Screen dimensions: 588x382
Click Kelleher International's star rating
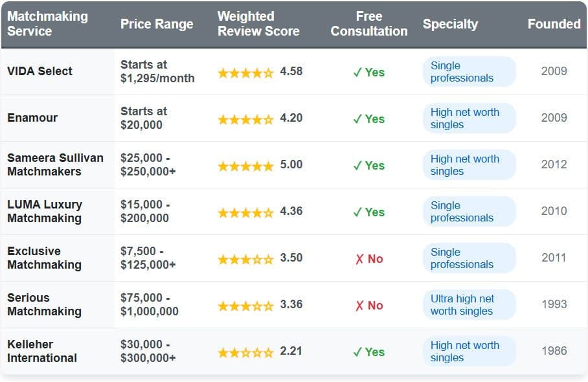[245, 352]
